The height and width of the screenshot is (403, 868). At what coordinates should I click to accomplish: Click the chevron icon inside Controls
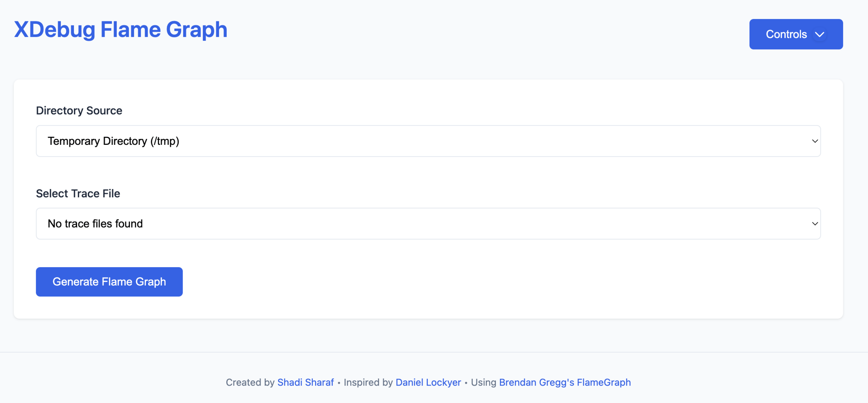pyautogui.click(x=820, y=34)
